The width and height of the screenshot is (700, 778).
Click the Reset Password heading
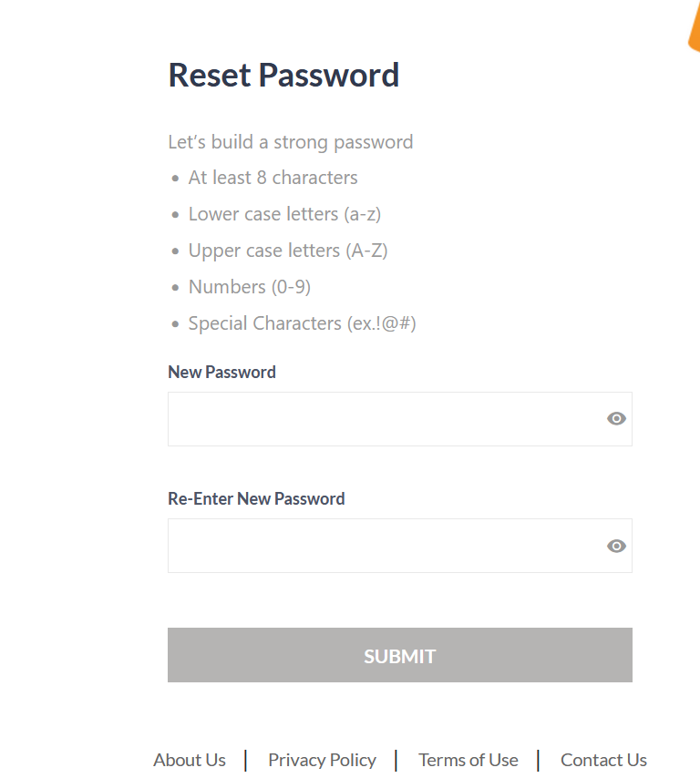click(283, 75)
